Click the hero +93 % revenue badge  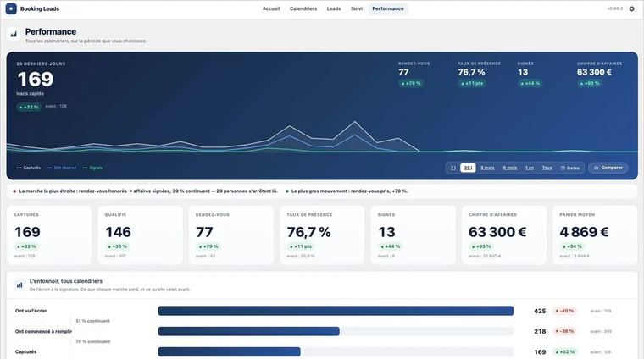tap(590, 83)
